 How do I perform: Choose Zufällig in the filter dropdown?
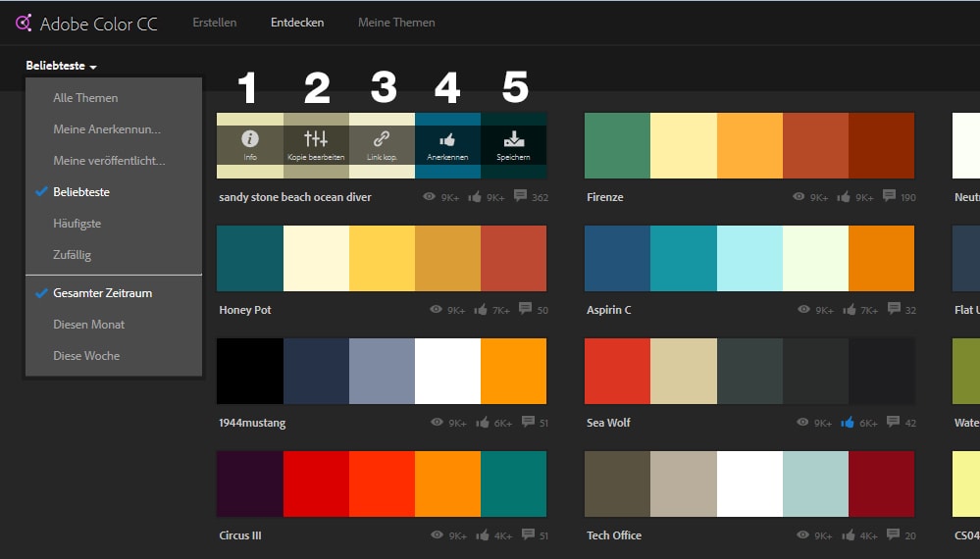pos(72,255)
